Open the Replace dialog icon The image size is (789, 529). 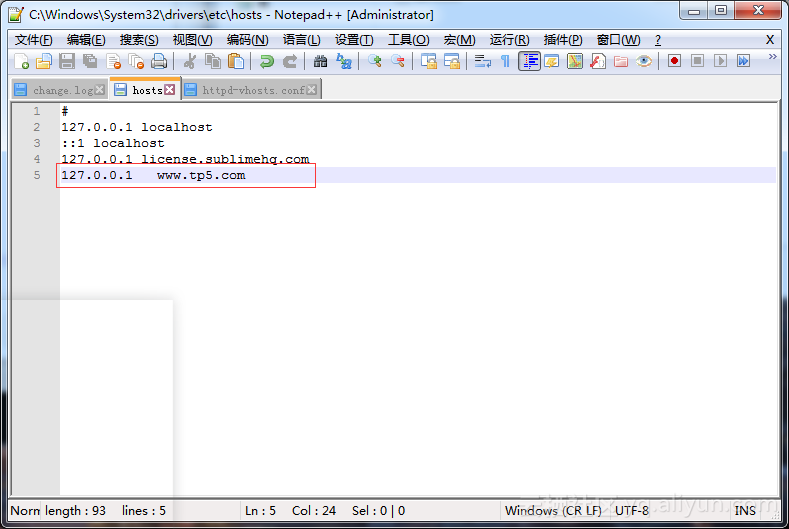point(344,61)
